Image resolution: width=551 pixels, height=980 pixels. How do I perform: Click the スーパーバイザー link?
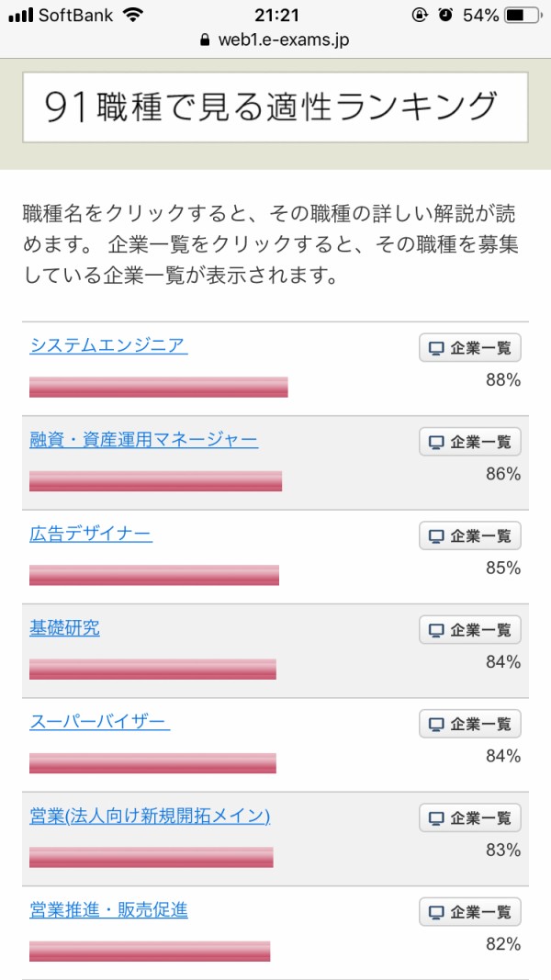coord(97,723)
